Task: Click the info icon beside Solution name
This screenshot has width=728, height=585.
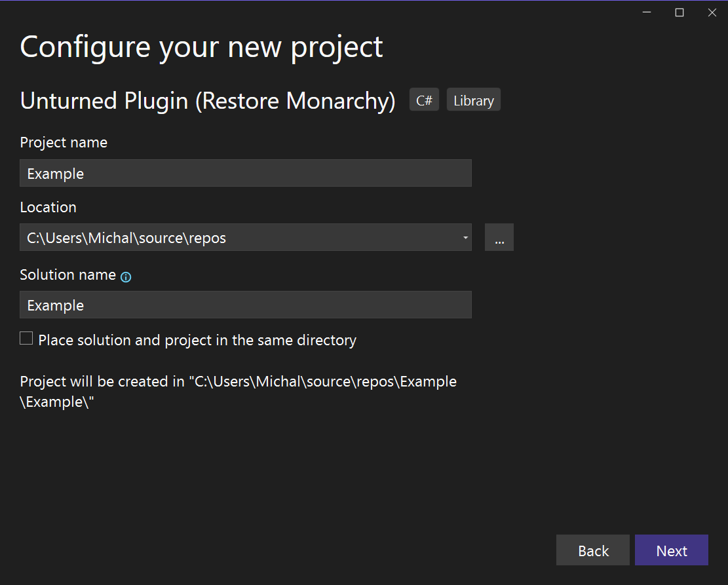Action: pos(126,277)
